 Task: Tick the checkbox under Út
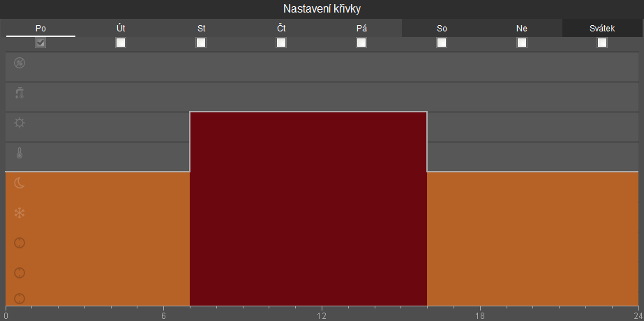pyautogui.click(x=120, y=43)
